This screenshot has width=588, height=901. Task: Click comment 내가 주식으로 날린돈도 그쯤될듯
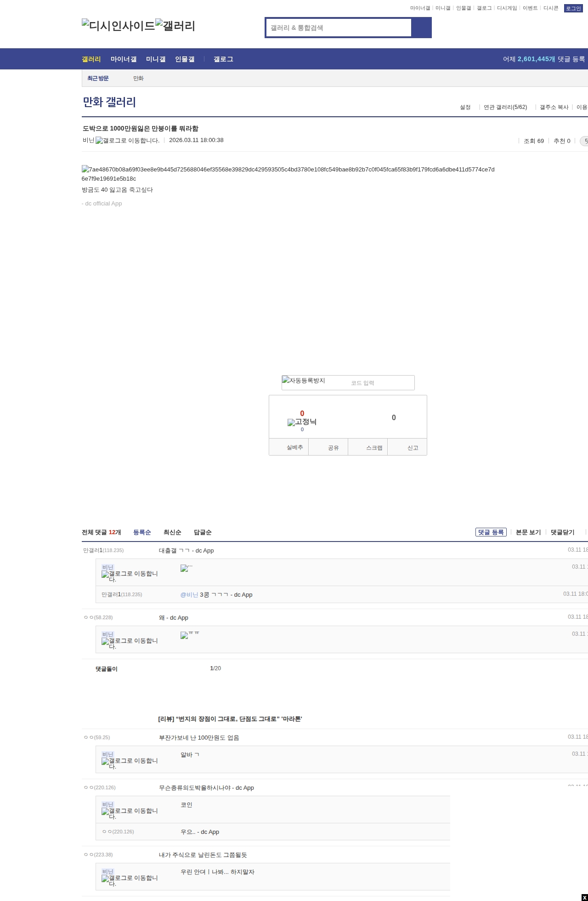pos(203,855)
